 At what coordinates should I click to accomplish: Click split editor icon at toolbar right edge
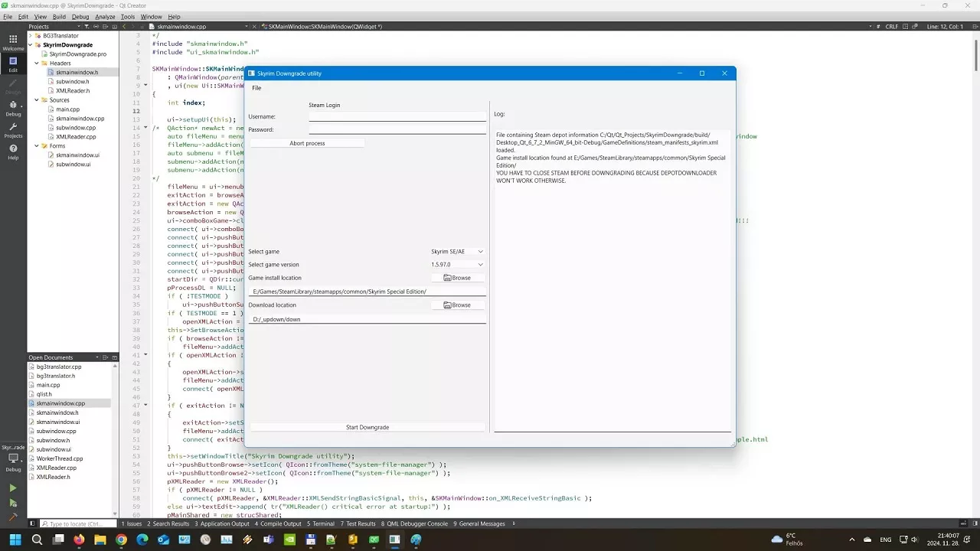974,26
